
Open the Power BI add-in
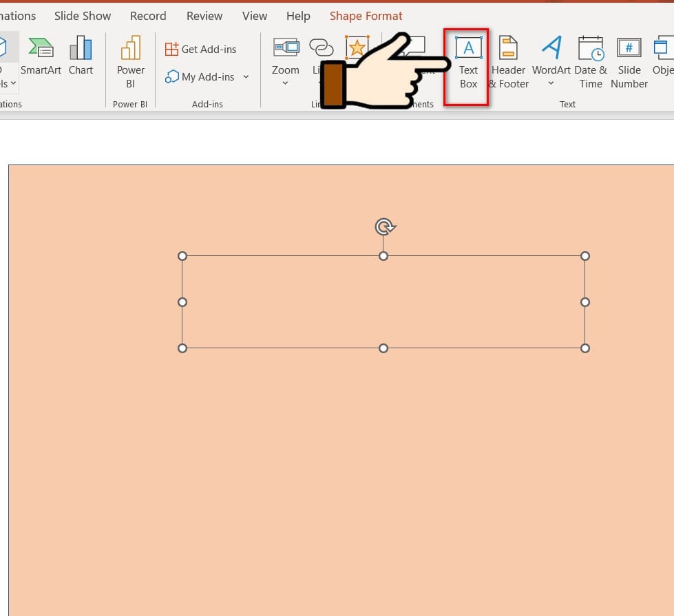[x=130, y=62]
